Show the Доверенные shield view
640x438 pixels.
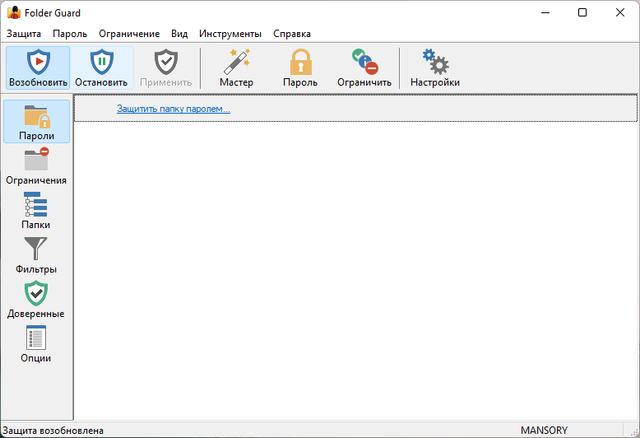(x=36, y=300)
